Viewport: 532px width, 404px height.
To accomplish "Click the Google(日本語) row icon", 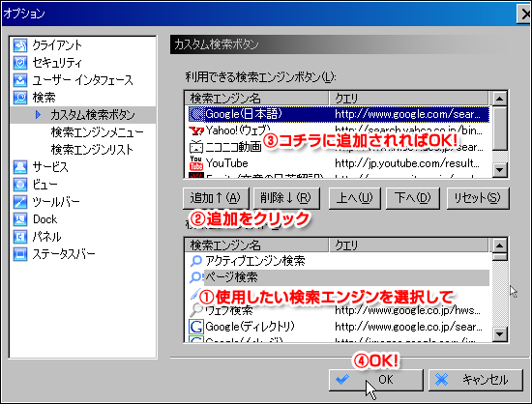I will [x=195, y=114].
